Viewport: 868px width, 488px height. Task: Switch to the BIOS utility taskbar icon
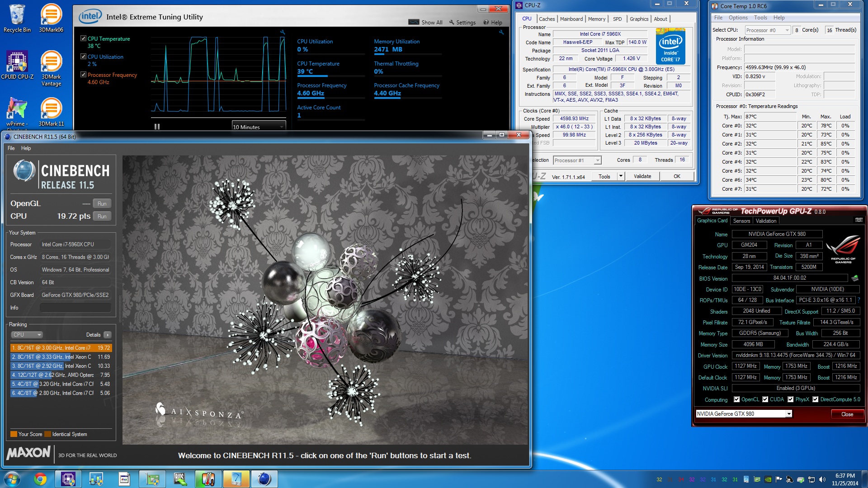coord(180,479)
